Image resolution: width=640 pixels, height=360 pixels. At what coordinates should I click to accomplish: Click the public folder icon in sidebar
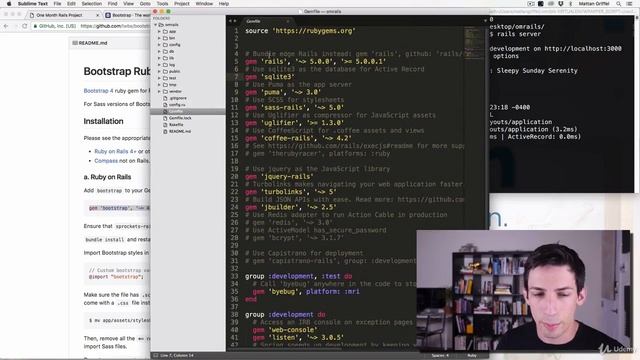165,71
